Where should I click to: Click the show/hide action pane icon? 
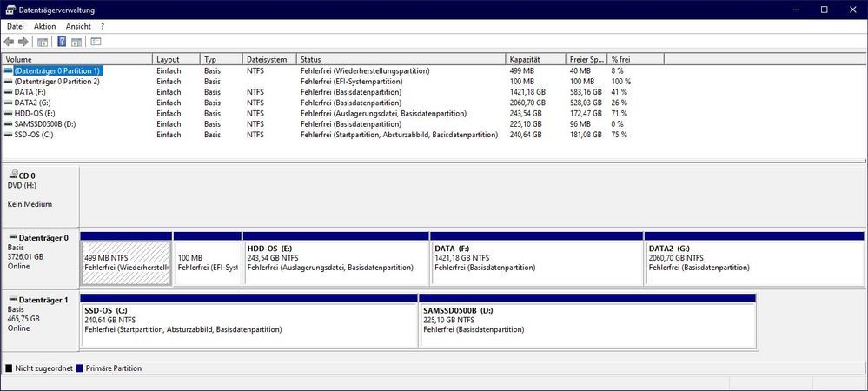pos(76,41)
